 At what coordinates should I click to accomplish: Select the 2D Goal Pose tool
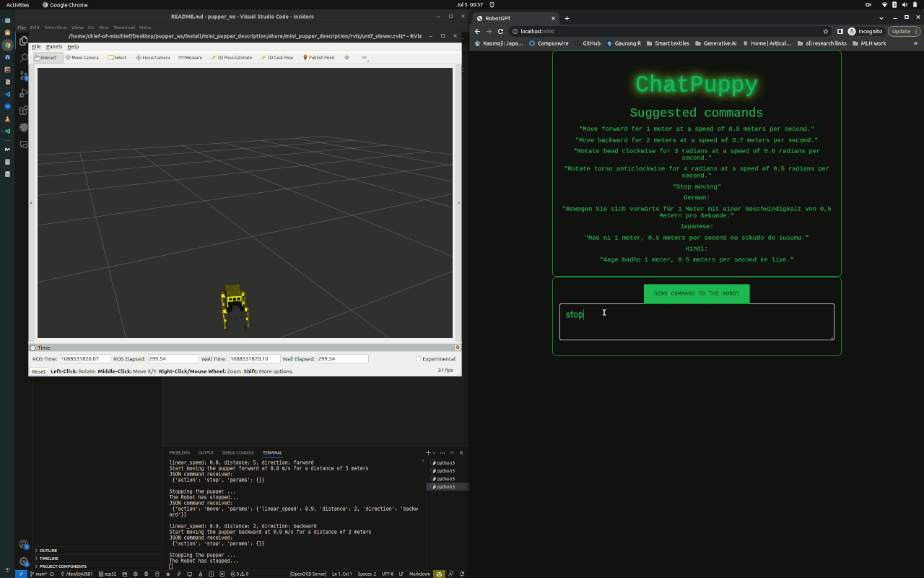pyautogui.click(x=277, y=58)
